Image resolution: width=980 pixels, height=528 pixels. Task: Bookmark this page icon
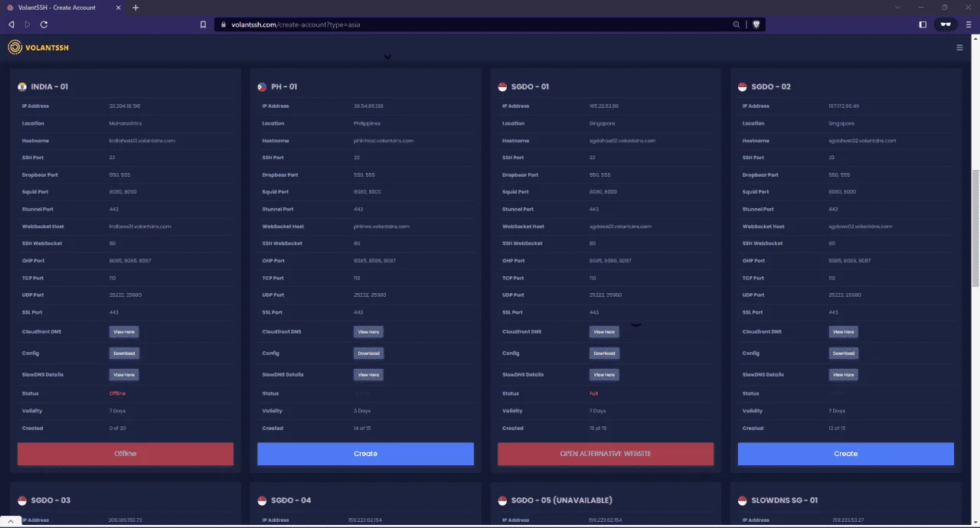click(x=203, y=24)
